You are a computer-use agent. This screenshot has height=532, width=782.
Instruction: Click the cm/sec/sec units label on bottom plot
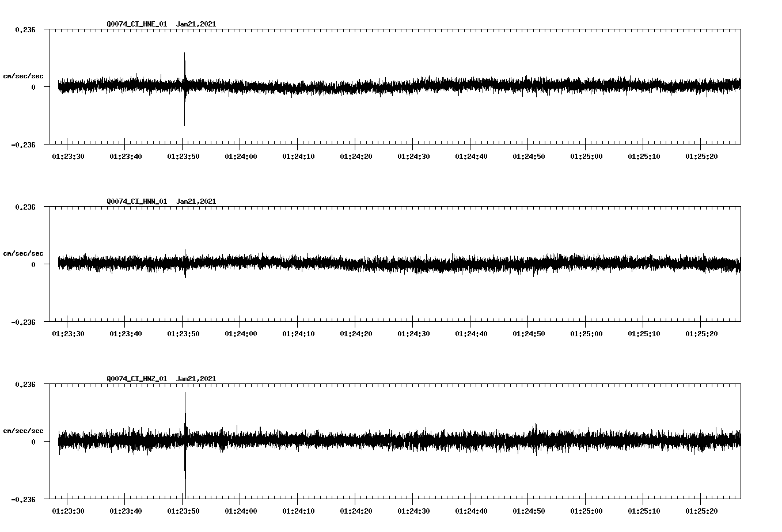24,431
